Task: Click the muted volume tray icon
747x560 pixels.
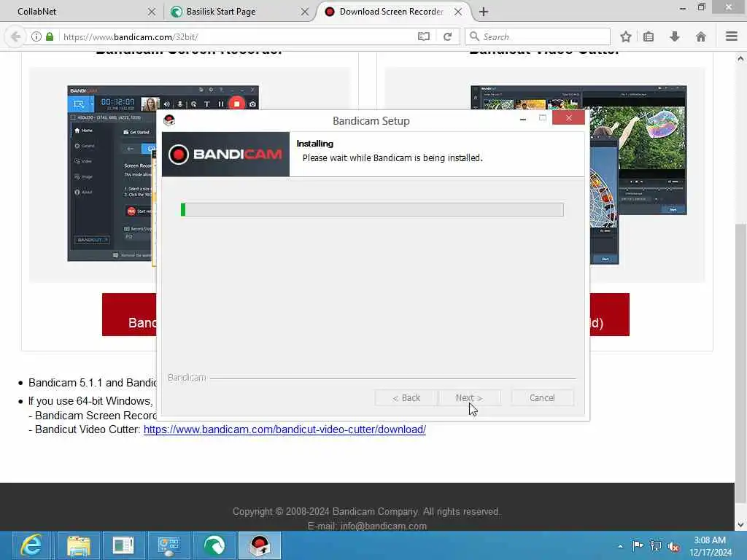Action: click(673, 546)
